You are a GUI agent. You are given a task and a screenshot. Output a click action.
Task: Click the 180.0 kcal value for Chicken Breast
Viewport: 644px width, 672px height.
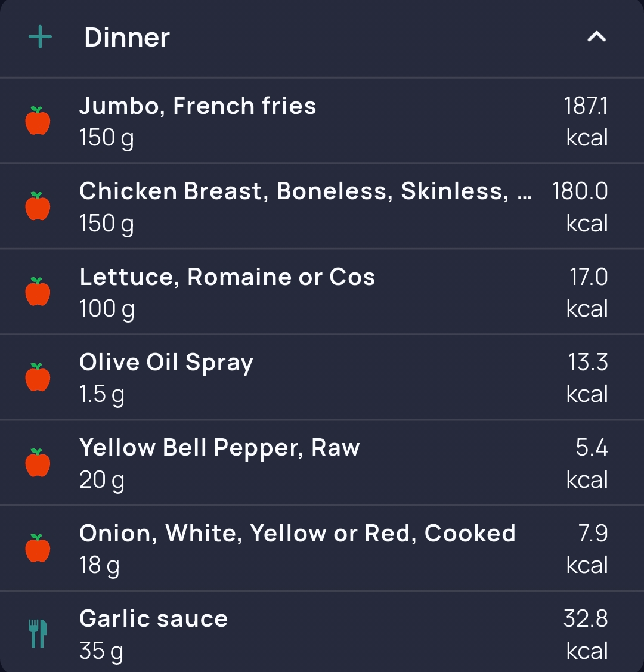point(580,207)
